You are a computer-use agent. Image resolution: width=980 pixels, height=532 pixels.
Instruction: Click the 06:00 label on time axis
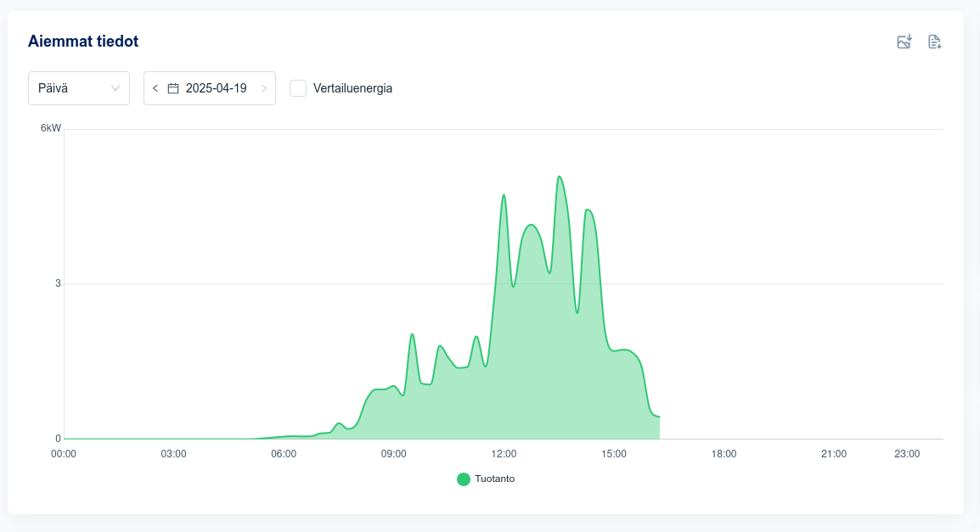click(284, 454)
